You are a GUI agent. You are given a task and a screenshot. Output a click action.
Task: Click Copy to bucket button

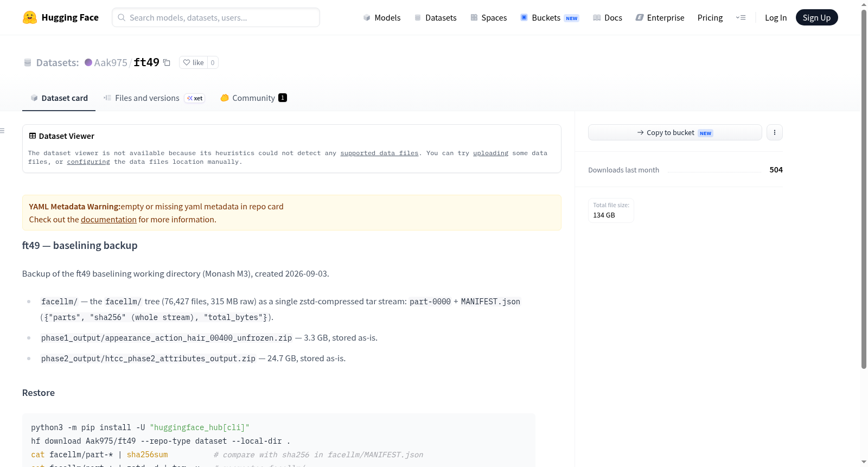pyautogui.click(x=675, y=132)
